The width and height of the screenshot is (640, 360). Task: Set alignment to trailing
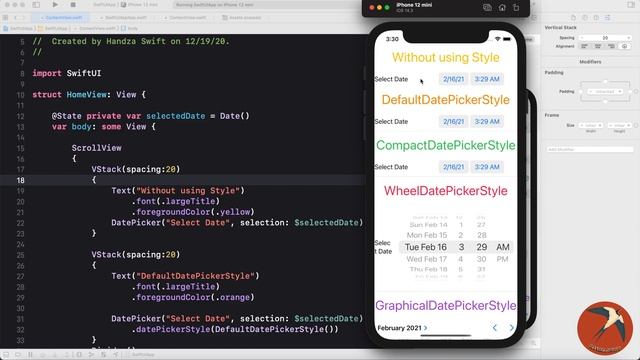coord(611,46)
